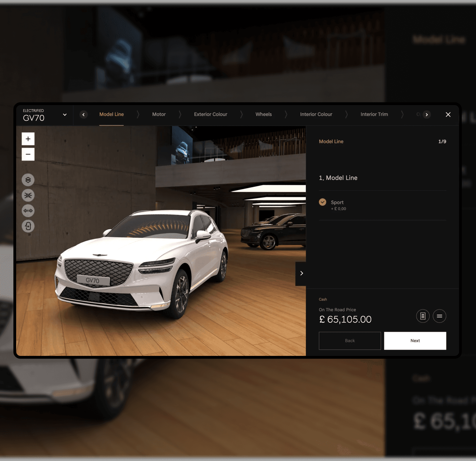Click the 'On The Road Price' label
The width and height of the screenshot is (476, 461).
coord(337,310)
